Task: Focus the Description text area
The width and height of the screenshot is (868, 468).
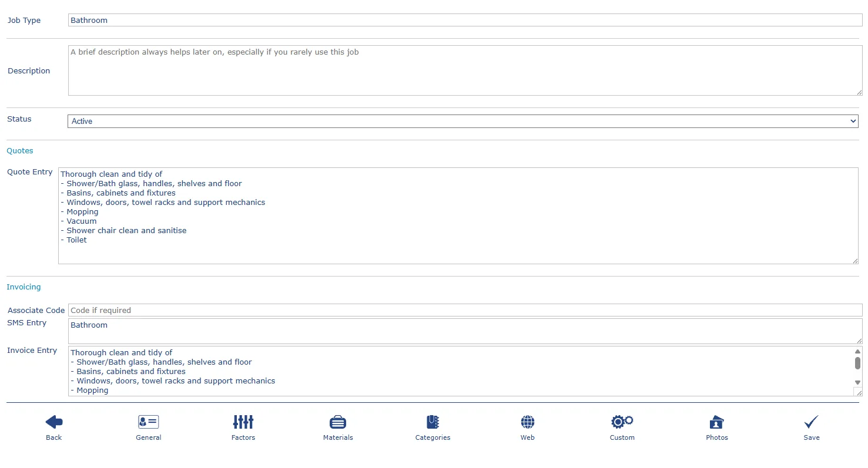Action: (465, 70)
